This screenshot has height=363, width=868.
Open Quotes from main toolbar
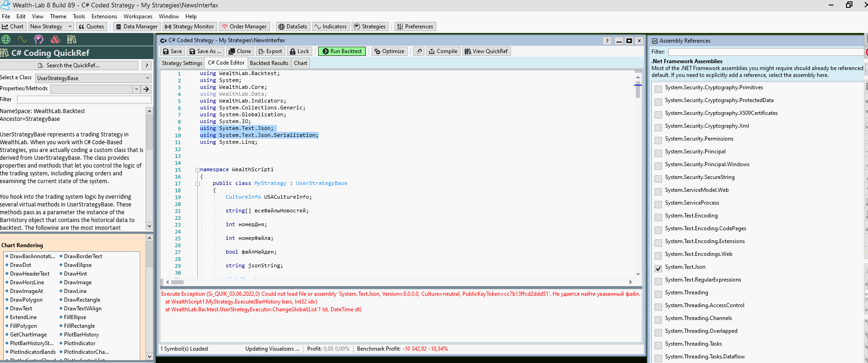coord(92,27)
